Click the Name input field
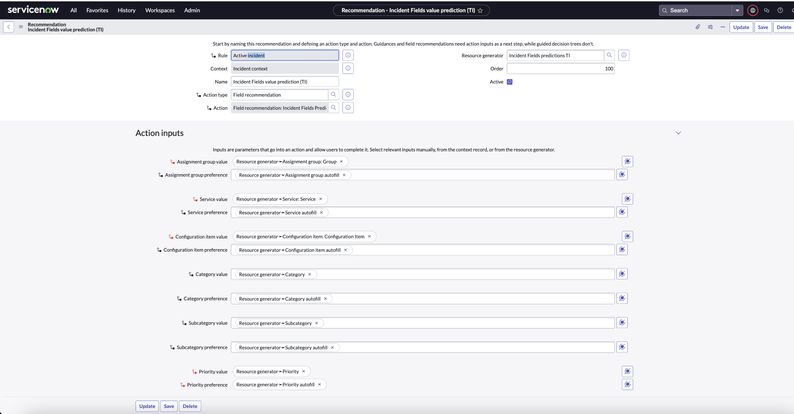794x414 pixels. tap(285, 81)
